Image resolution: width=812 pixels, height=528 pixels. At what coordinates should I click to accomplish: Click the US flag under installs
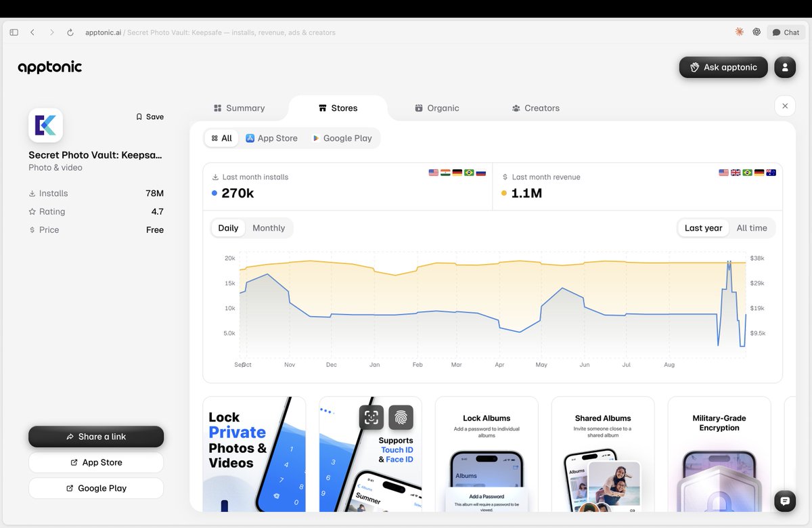coord(434,173)
